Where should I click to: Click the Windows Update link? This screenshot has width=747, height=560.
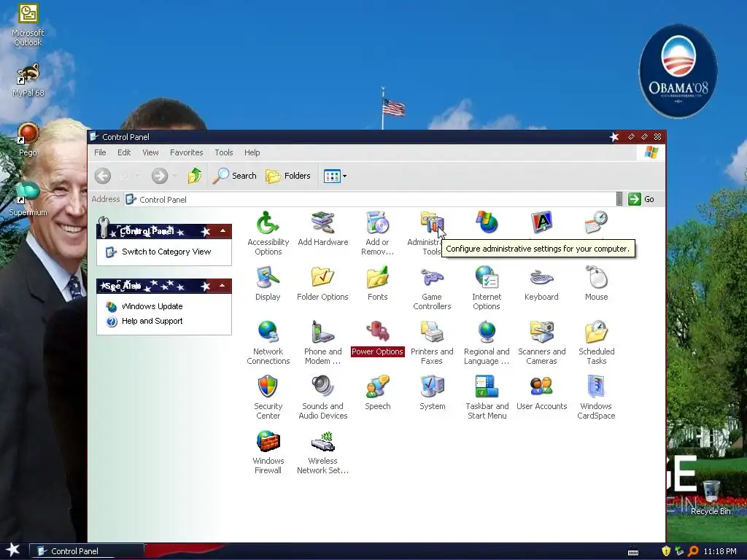(152, 306)
